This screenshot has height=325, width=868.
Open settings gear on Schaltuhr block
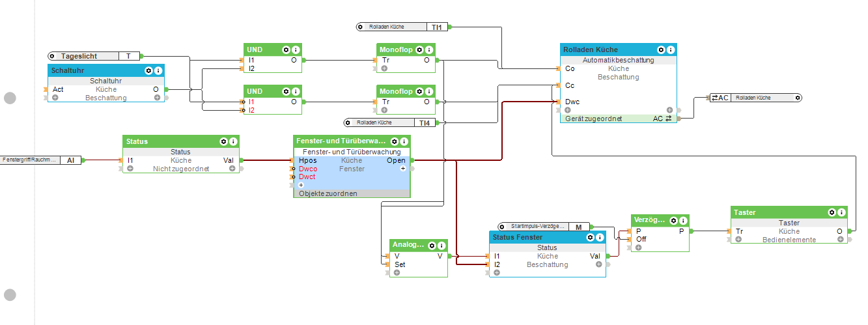point(148,70)
